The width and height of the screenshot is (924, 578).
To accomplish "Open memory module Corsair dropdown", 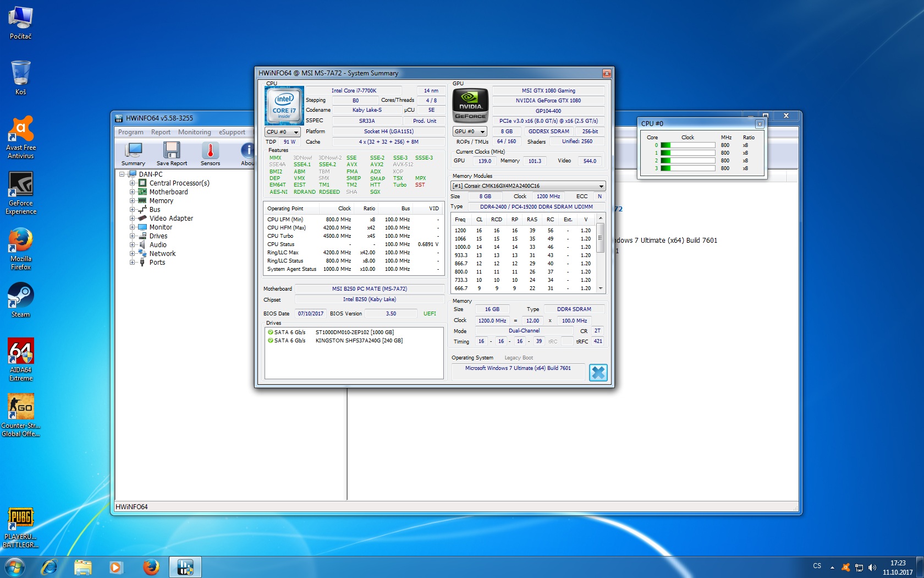I will pyautogui.click(x=528, y=186).
